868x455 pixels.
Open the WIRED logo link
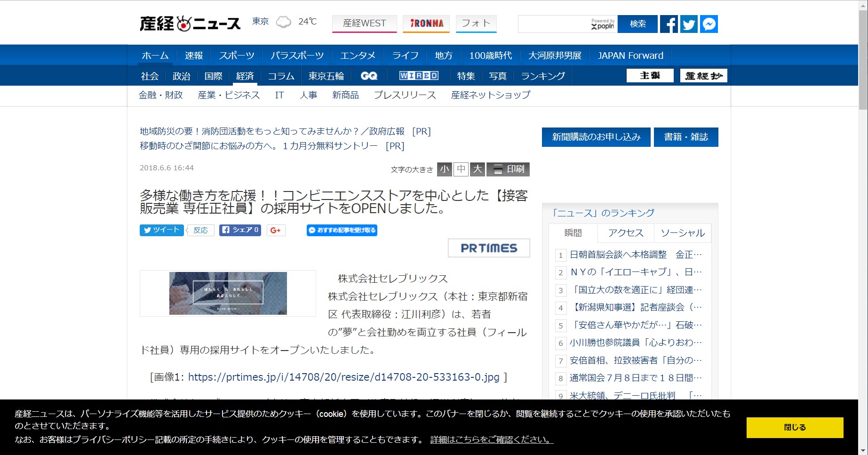(419, 76)
